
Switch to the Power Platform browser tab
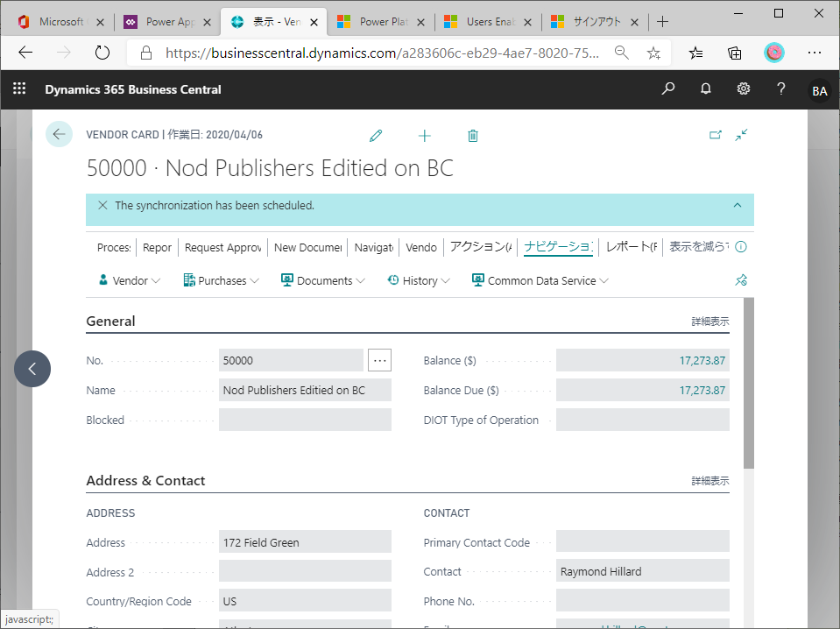[380, 21]
